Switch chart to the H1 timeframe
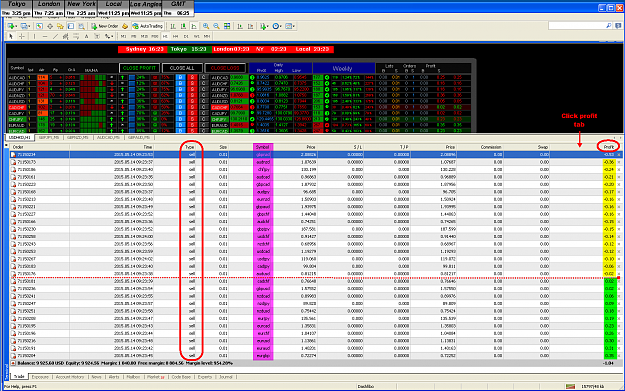 (x=165, y=36)
